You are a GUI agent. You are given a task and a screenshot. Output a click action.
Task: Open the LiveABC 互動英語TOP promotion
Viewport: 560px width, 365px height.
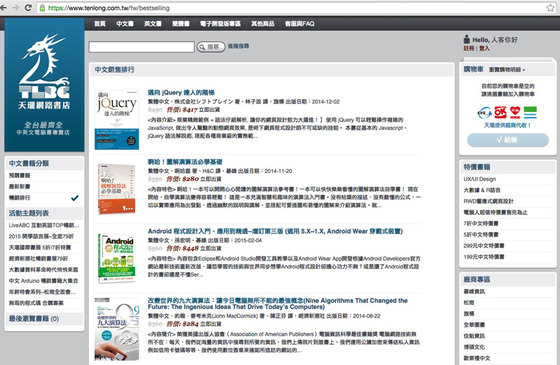tap(44, 225)
